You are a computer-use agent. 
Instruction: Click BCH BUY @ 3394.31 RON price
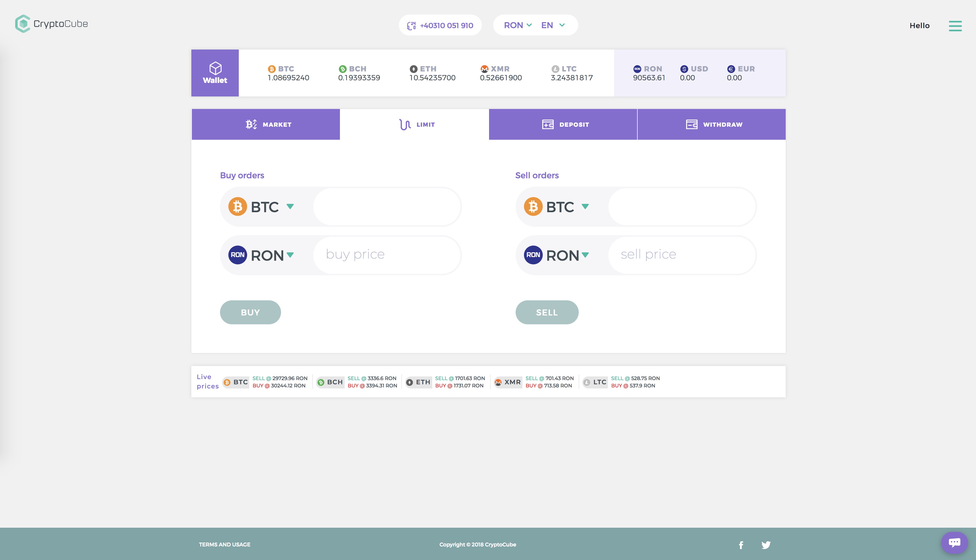372,386
